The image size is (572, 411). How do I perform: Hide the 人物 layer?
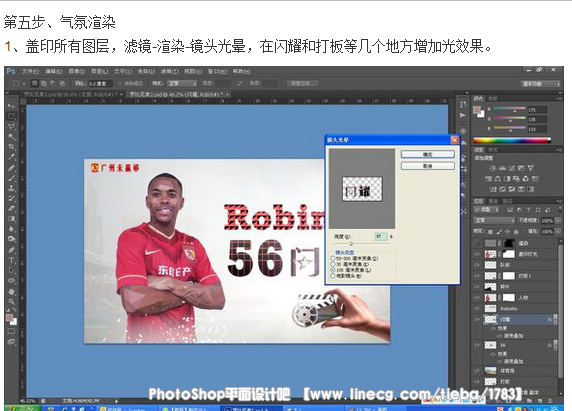coord(477,298)
